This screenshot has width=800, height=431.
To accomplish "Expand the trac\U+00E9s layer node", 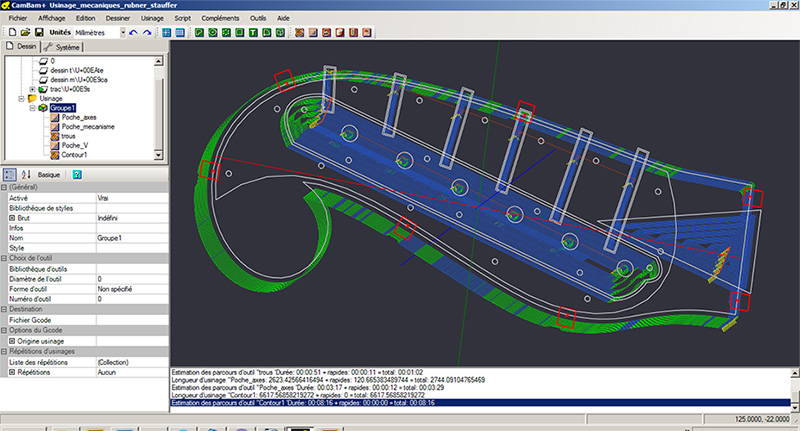I will (32, 89).
